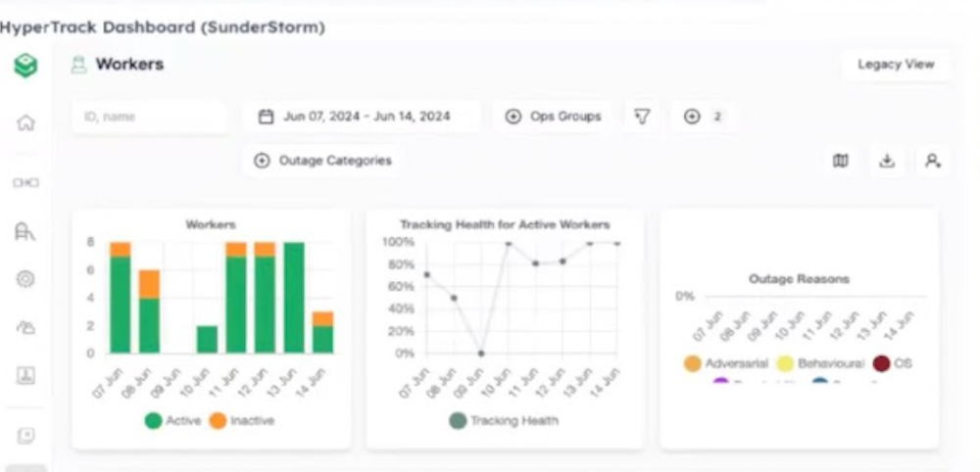Click the orange segment of the 08 Jun bar
This screenshot has height=472, width=980.
[x=149, y=284]
